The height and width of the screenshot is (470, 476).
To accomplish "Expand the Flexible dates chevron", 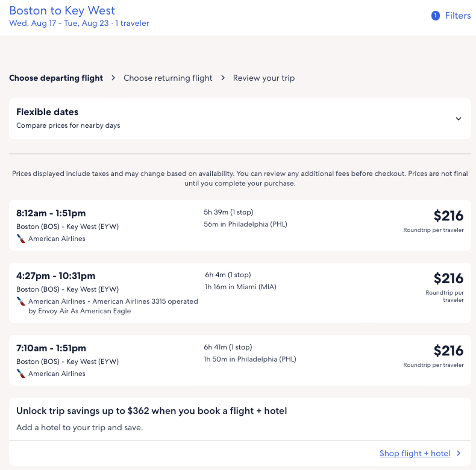I will pyautogui.click(x=459, y=119).
